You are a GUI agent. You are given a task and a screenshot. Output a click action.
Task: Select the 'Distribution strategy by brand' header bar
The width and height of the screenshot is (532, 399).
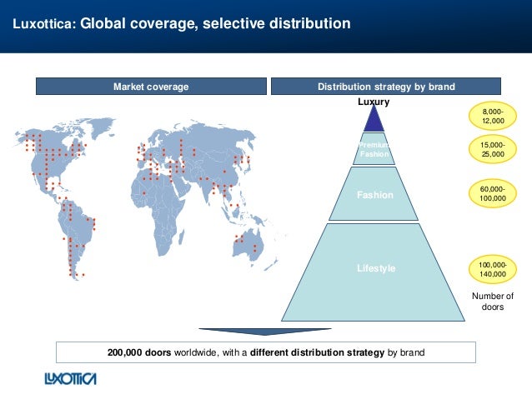[386, 87]
